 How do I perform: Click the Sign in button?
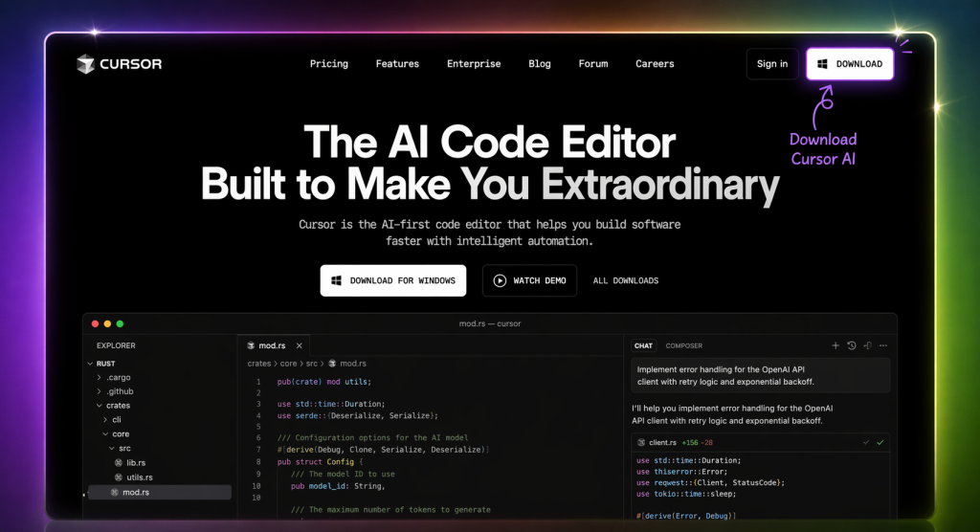772,64
